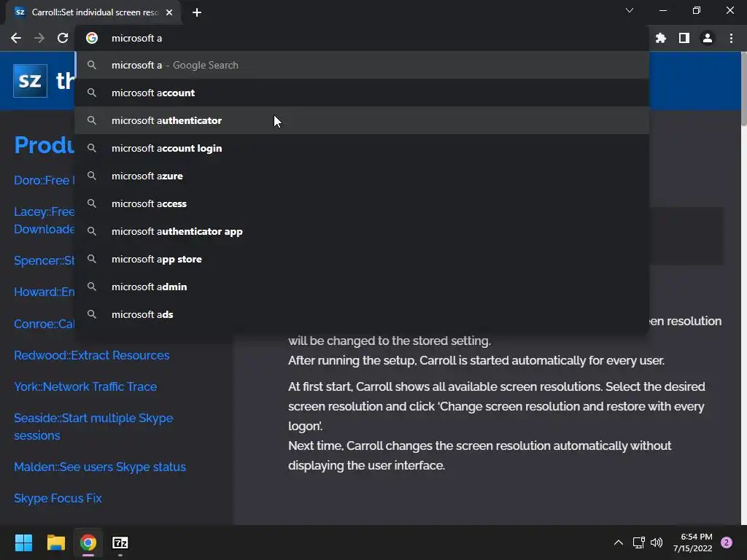Select 'microsoft authenticator' suggestion
This screenshot has height=560, width=747.
(362, 120)
